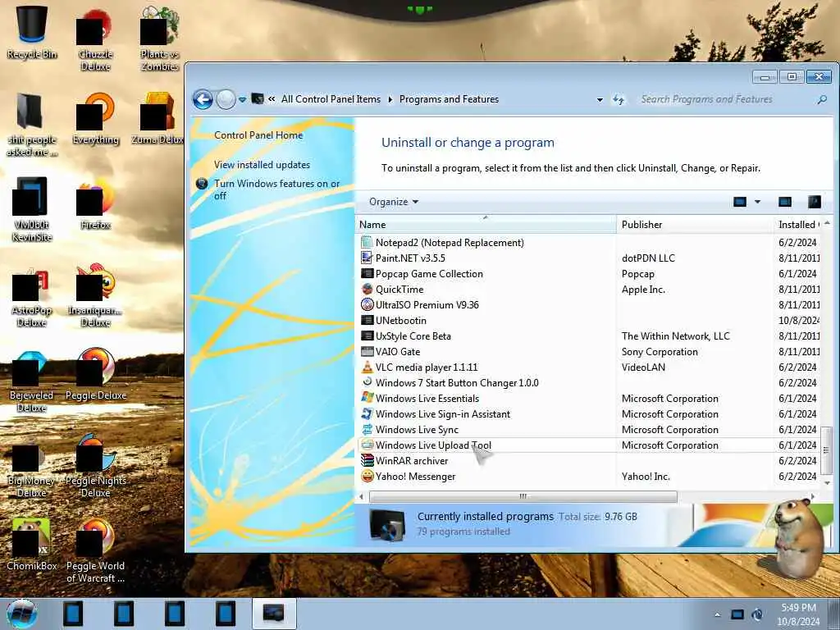840x630 pixels.
Task: Open Peggle Nights Deluxe desktop shortcut
Action: 96,466
